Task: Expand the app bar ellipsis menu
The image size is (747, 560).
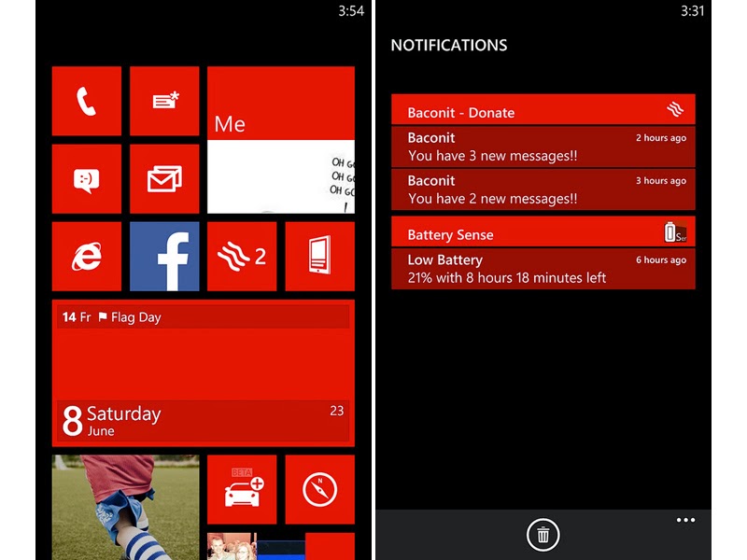Action: coord(685,520)
